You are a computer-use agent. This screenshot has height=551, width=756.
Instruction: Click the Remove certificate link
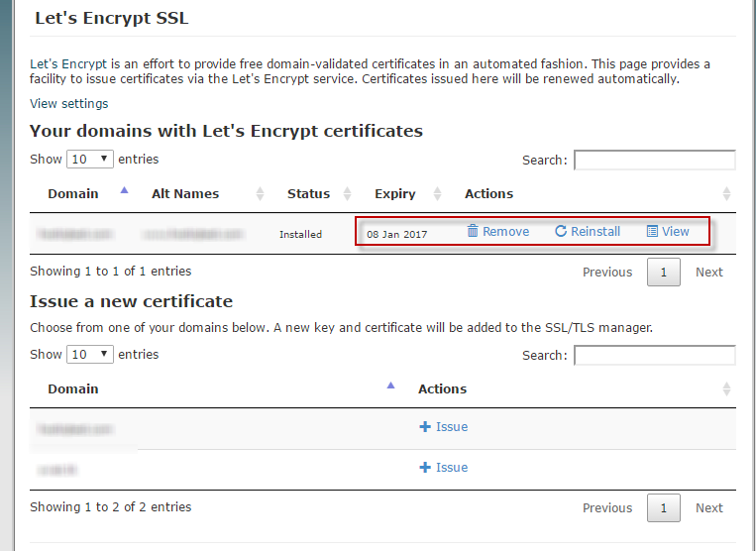coord(498,231)
